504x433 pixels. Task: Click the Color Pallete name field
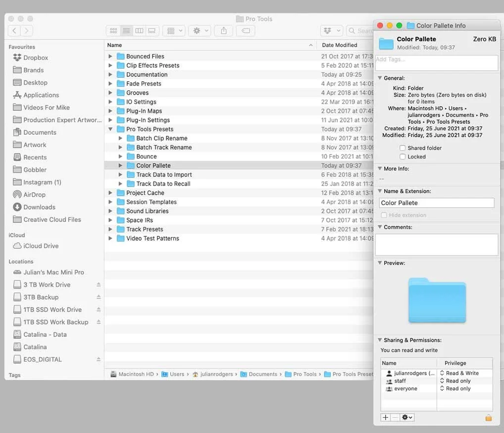437,203
